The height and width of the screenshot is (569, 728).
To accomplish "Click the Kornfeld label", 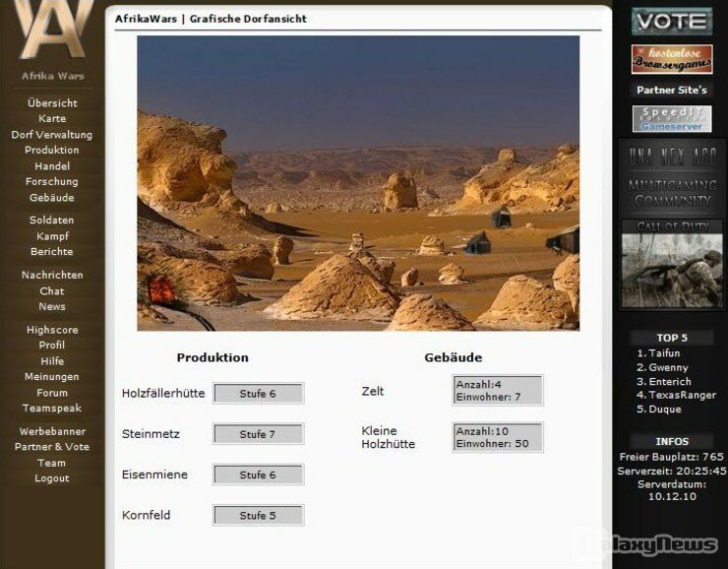I will 146,515.
